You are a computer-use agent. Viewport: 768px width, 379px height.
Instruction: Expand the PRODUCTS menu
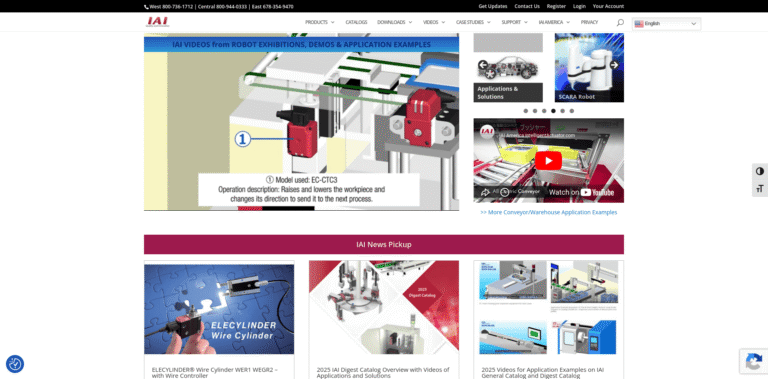point(319,23)
